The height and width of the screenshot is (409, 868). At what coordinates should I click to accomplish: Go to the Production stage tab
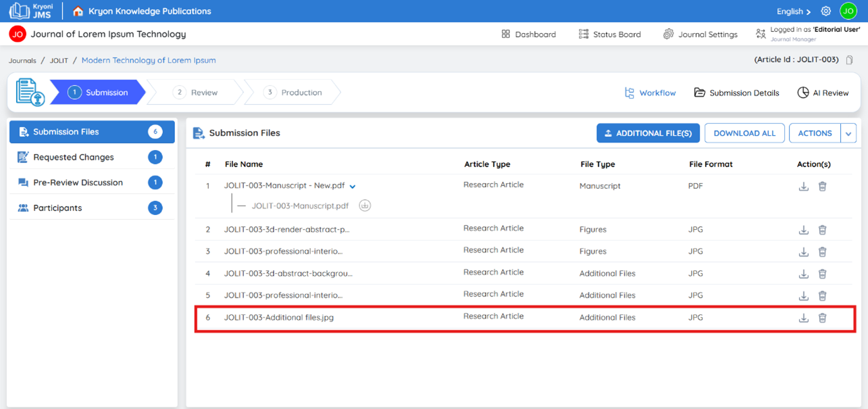click(x=293, y=93)
